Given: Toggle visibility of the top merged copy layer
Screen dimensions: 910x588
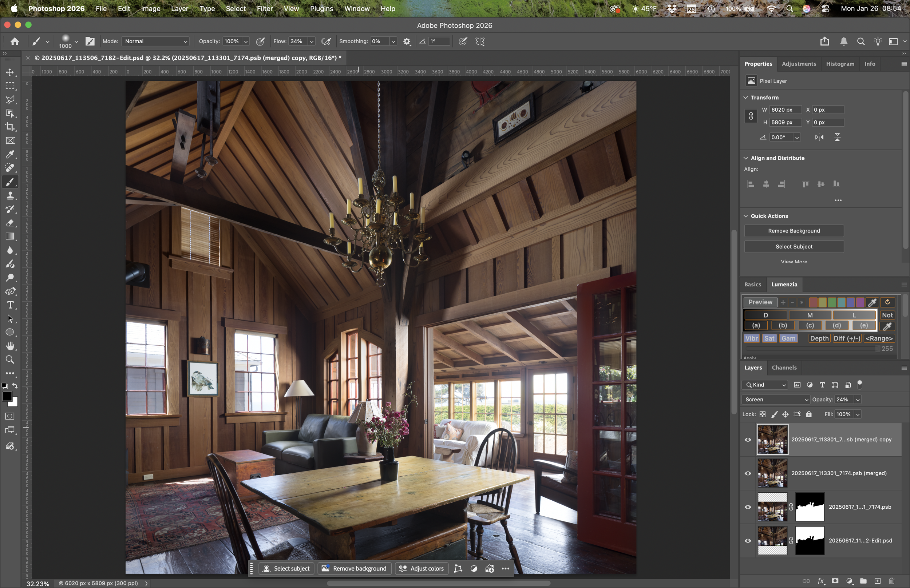Looking at the screenshot, I should click(x=748, y=440).
